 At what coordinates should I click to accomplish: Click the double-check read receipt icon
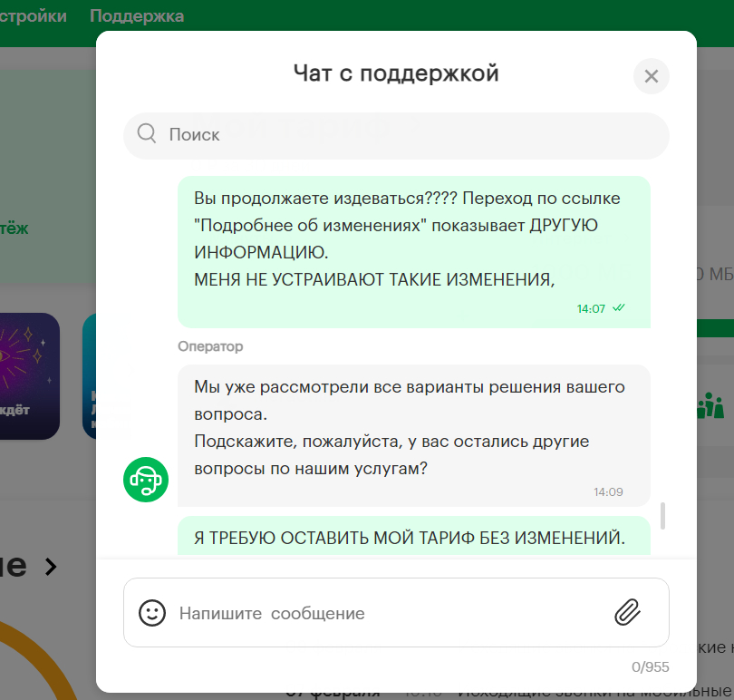tap(619, 307)
